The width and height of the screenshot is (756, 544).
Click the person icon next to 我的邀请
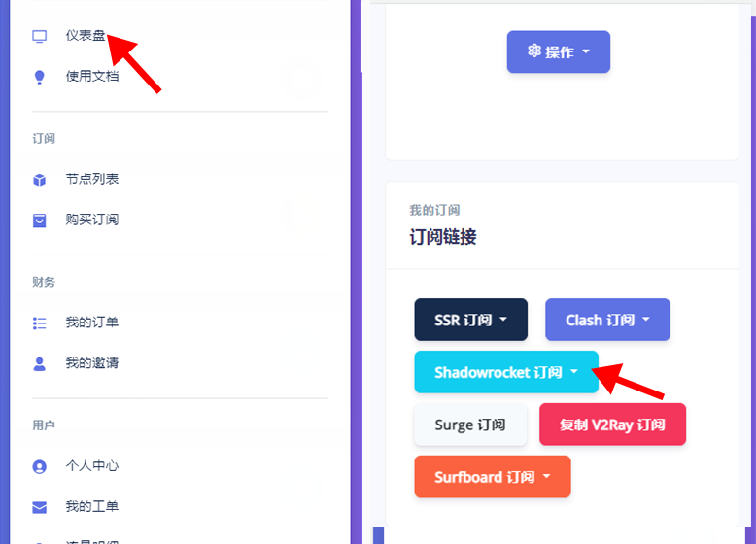(40, 363)
